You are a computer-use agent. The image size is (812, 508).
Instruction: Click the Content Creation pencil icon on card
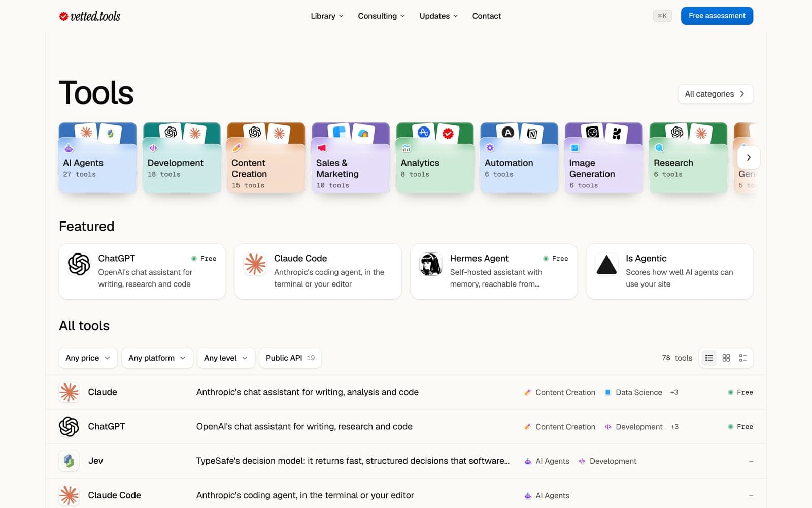(237, 148)
